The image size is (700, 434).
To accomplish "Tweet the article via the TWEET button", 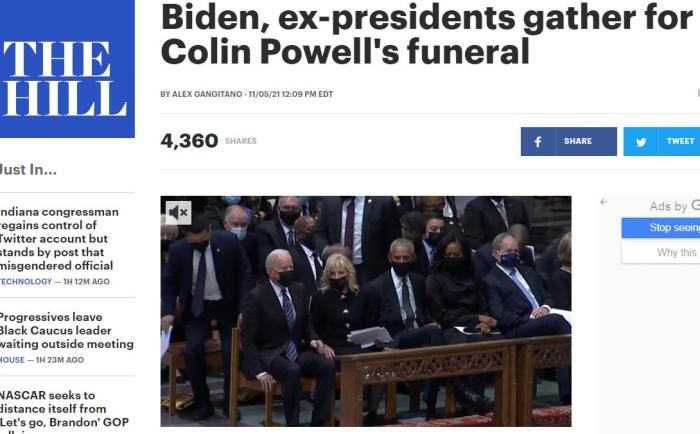I will tap(662, 142).
